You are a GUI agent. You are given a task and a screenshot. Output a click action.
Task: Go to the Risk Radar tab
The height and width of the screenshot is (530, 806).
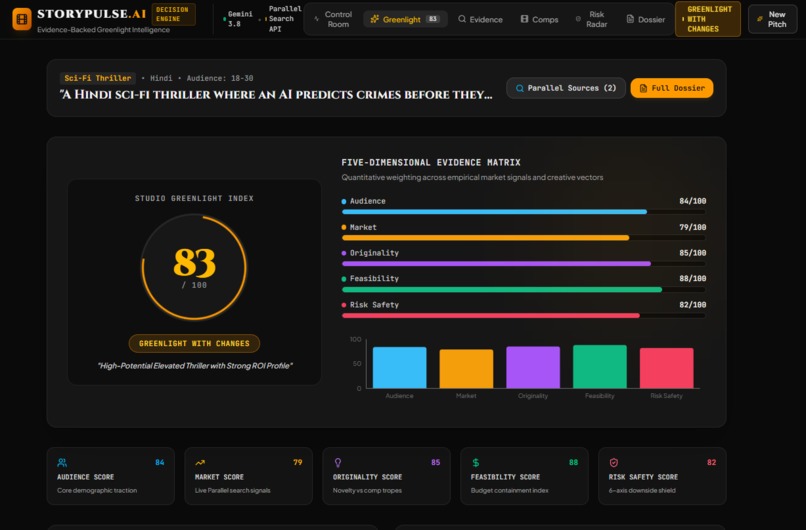592,19
